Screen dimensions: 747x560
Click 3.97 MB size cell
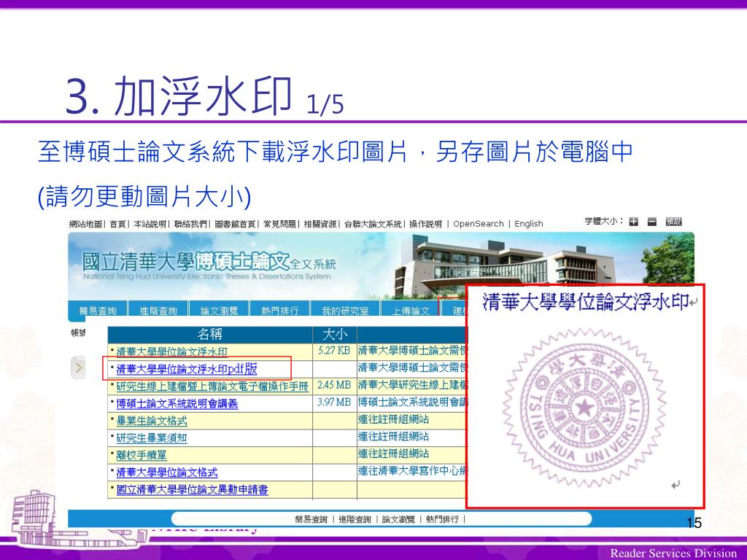[334, 402]
